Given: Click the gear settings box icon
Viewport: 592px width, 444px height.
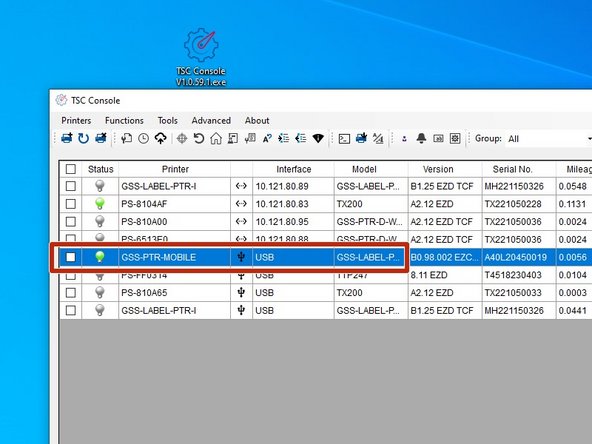Looking at the screenshot, I should [x=455, y=139].
